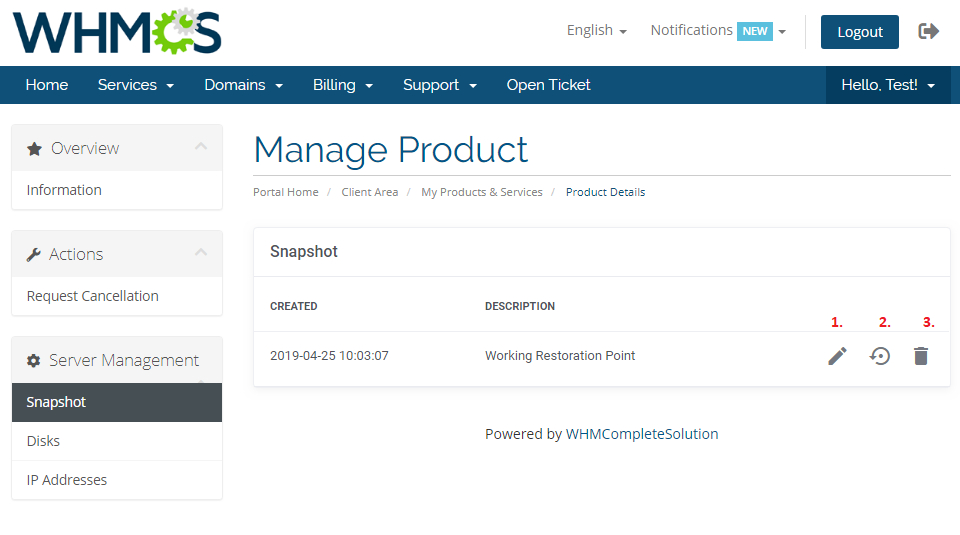The height and width of the screenshot is (535, 960).
Task: Click the WHMCS logo
Action: [x=117, y=32]
